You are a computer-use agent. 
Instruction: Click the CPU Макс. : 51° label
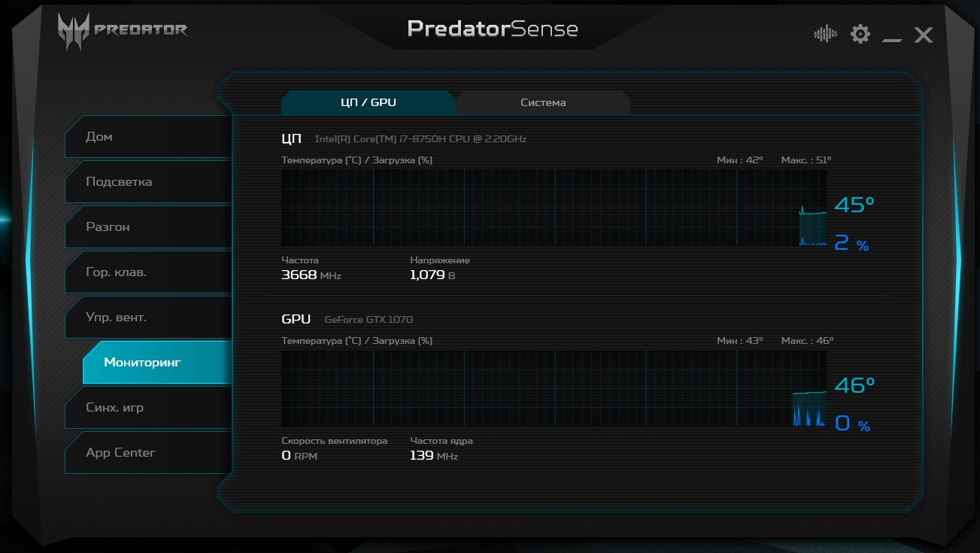[x=806, y=160]
